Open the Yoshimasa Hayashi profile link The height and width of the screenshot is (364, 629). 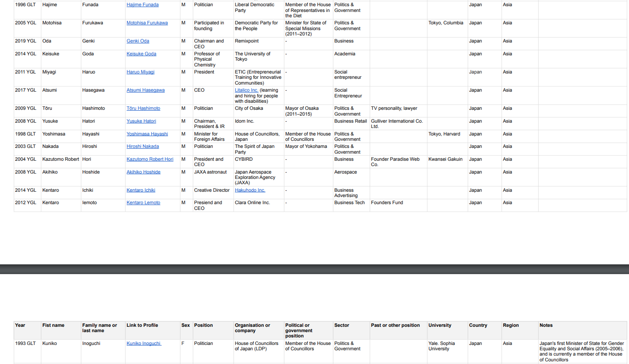[147, 134]
